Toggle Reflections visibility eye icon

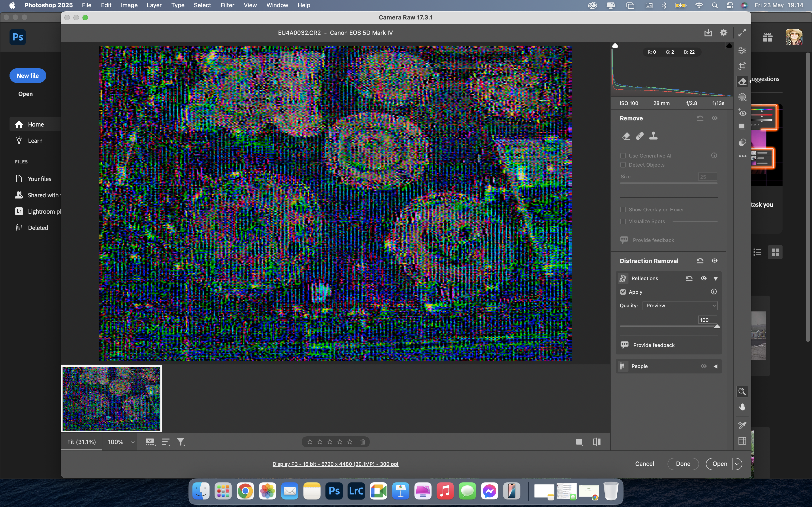(704, 278)
